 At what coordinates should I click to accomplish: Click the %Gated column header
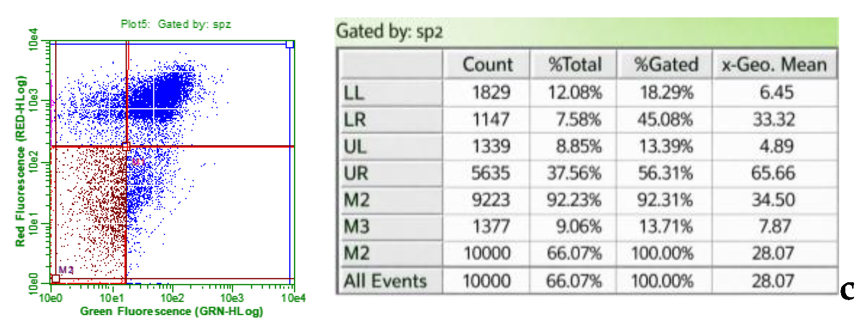(666, 65)
